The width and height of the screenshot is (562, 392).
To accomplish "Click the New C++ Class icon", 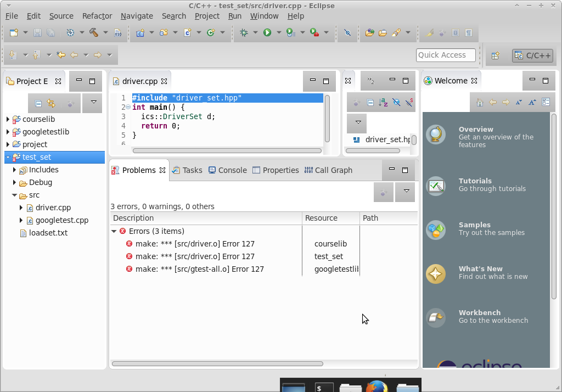I will (211, 32).
